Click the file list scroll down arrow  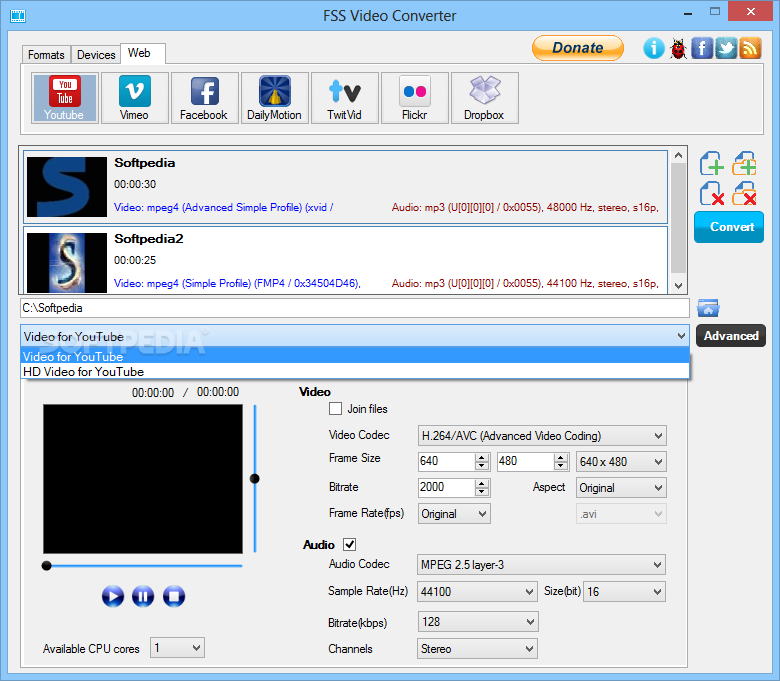pos(679,286)
